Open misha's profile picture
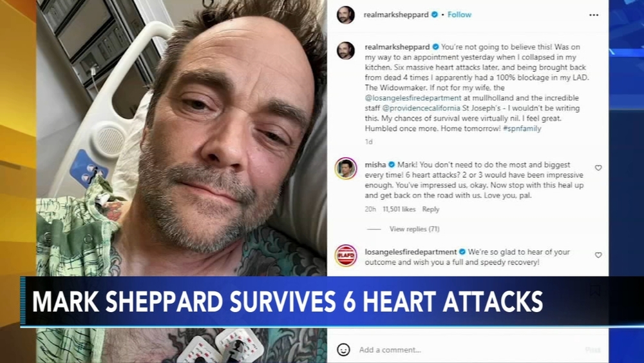Viewport: 644px width, 363px height. coord(345,168)
